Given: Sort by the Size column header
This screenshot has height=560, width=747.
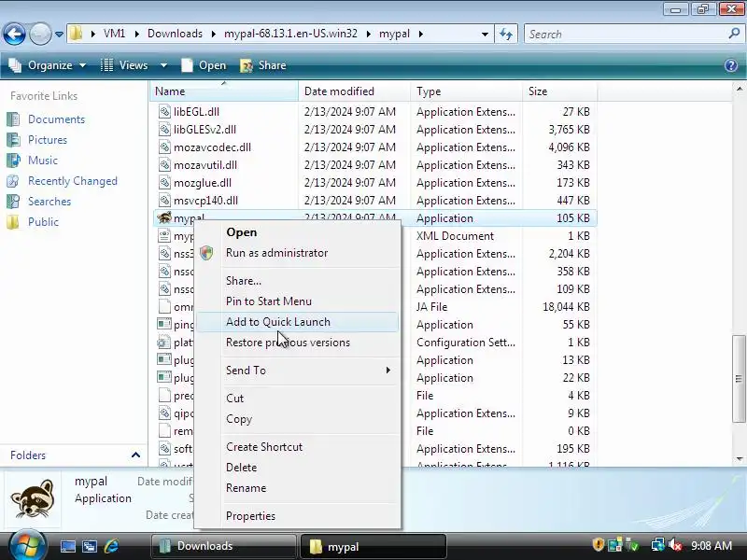Looking at the screenshot, I should pos(559,91).
